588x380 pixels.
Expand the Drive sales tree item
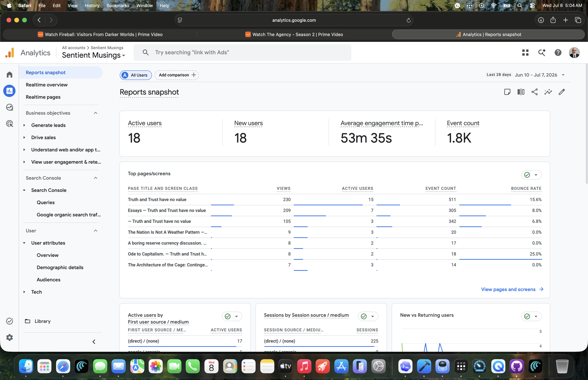pyautogui.click(x=24, y=137)
